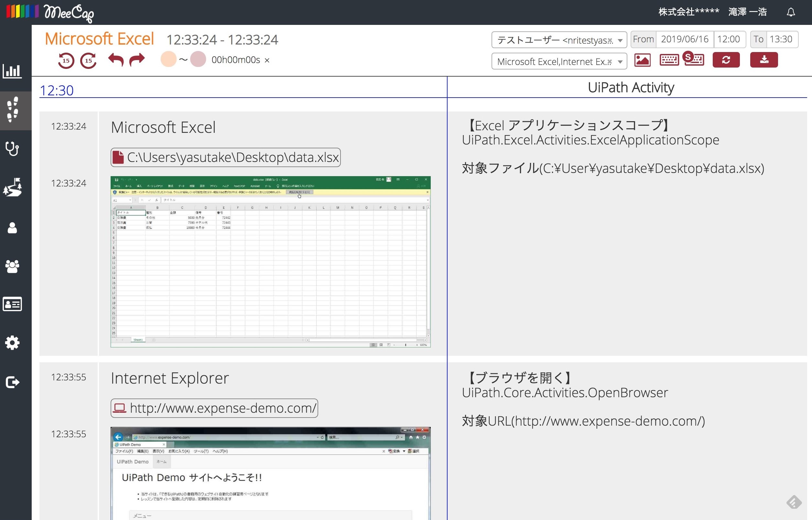This screenshot has height=520, width=812.
Task: Toggle screenshot image display
Action: (x=642, y=60)
